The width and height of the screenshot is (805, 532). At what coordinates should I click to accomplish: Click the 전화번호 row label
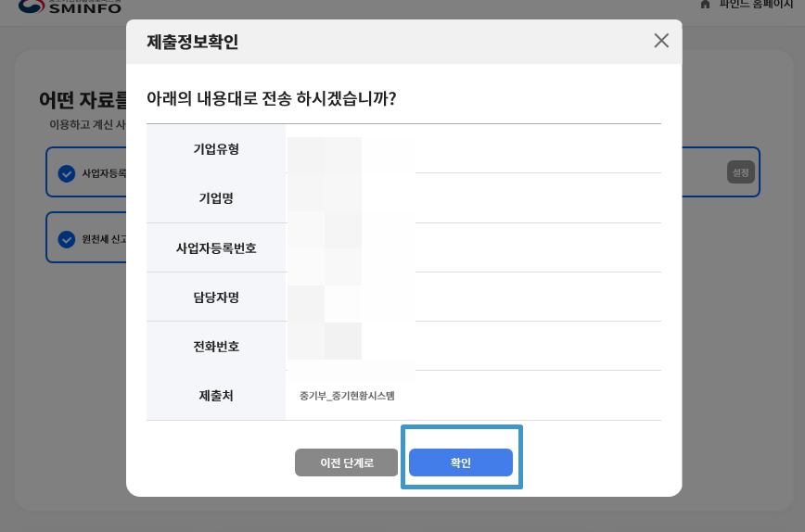click(216, 347)
